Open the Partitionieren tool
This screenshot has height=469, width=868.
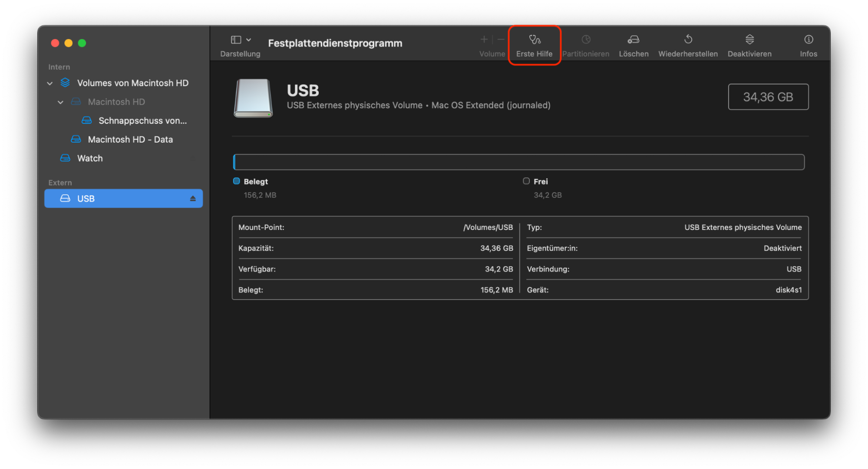click(x=586, y=45)
